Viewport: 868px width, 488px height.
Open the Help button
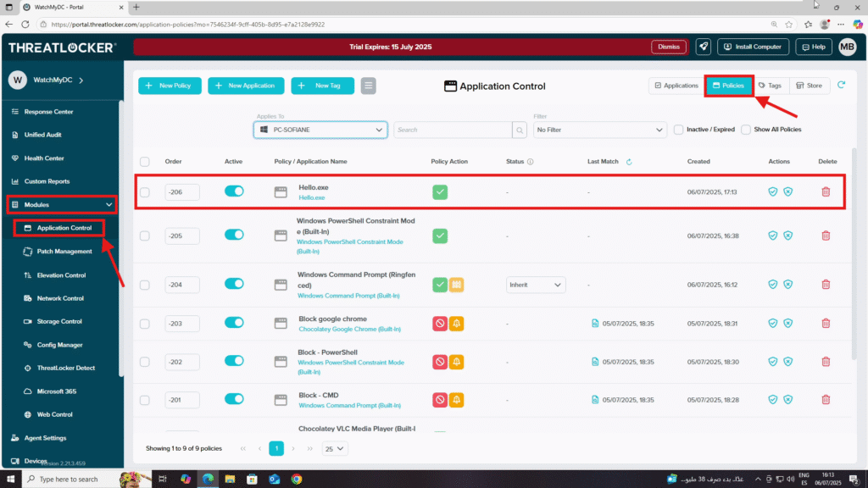coord(814,47)
